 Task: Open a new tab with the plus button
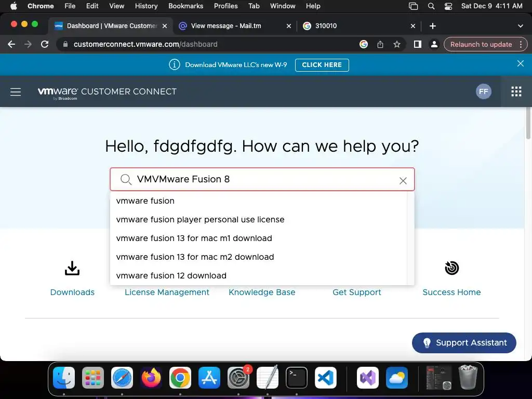(x=432, y=26)
